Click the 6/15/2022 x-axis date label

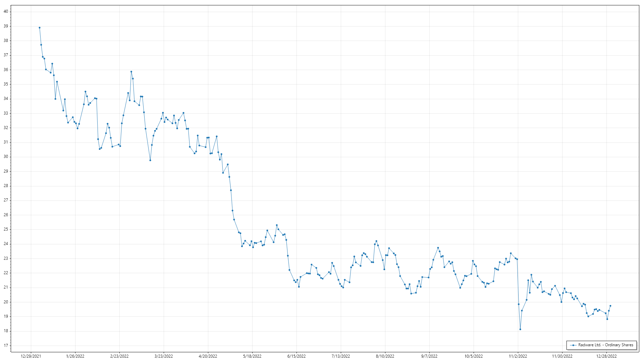tap(297, 356)
